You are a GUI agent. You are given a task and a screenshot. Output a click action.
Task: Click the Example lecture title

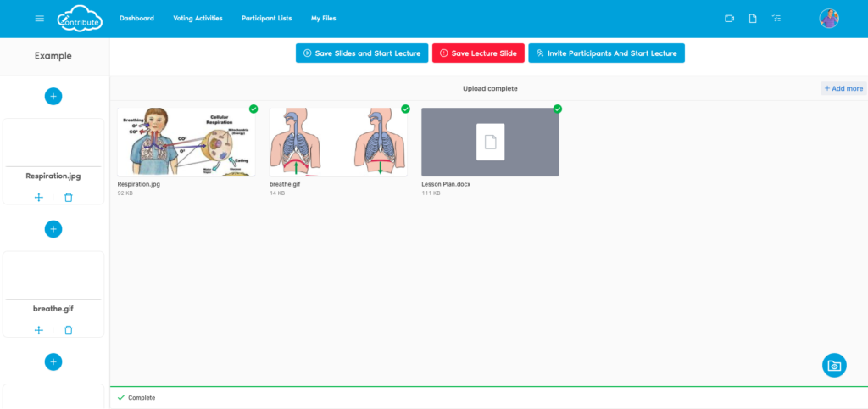[x=53, y=55]
